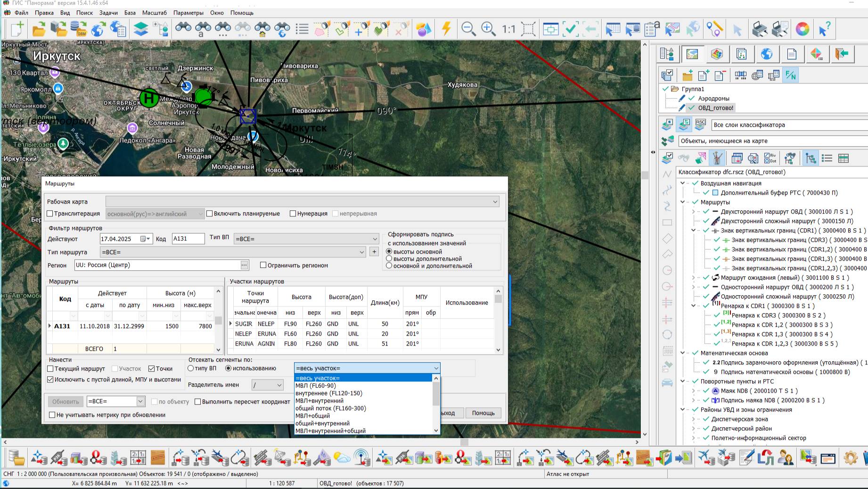Click the zoom out magnifier icon
Viewport: 868px width, 489px height.
pyautogui.click(x=468, y=29)
